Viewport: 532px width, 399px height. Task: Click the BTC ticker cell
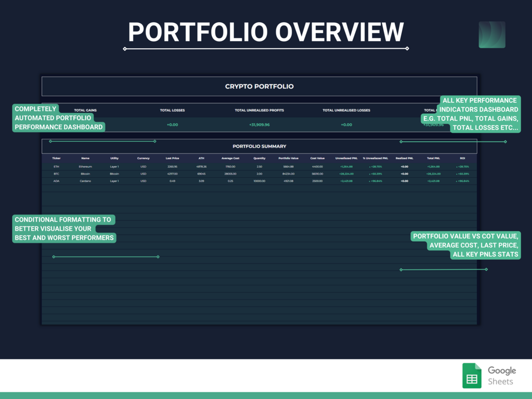point(56,174)
